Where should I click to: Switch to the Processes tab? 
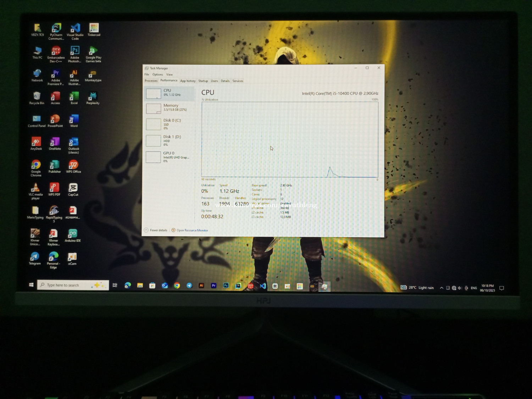point(151,81)
